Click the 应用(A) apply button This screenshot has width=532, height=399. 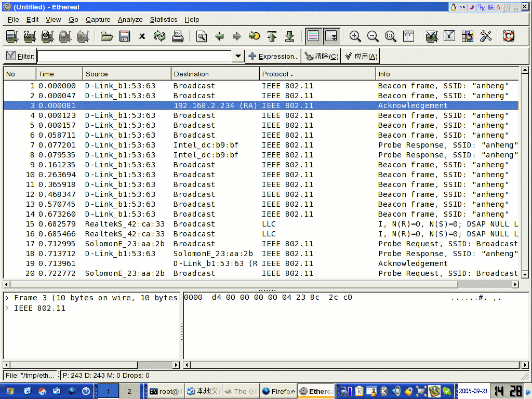click(361, 56)
